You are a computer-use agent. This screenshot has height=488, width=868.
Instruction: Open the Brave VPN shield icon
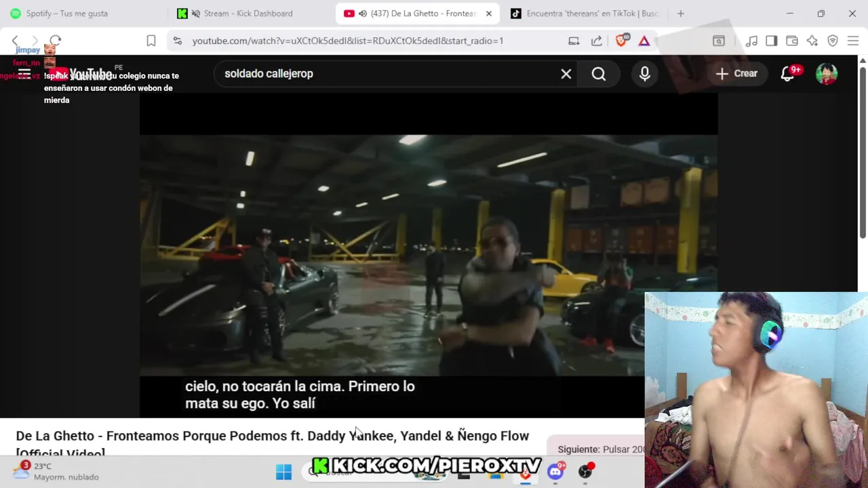pos(833,41)
